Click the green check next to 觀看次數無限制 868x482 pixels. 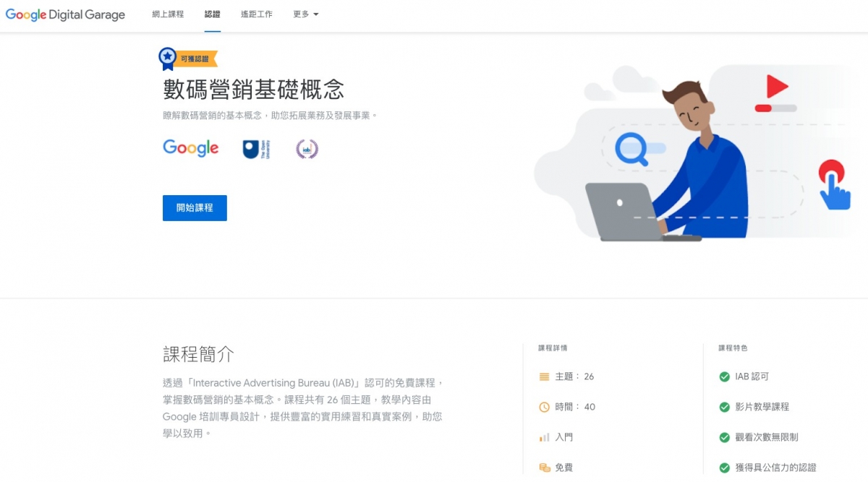[x=724, y=437]
